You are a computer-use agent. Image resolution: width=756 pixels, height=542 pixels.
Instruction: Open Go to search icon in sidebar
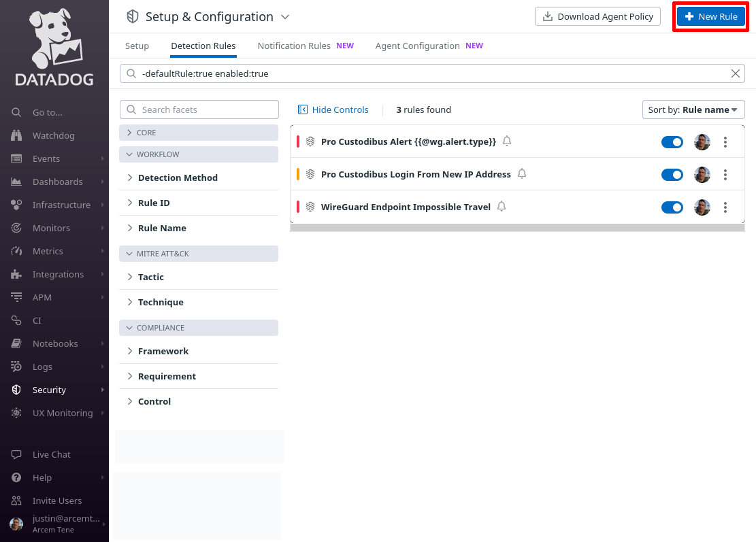pos(16,112)
